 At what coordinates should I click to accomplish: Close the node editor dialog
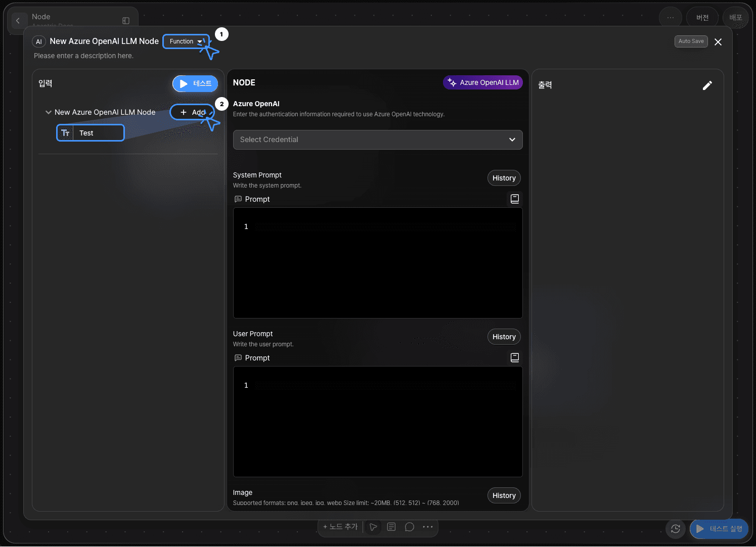(x=718, y=42)
